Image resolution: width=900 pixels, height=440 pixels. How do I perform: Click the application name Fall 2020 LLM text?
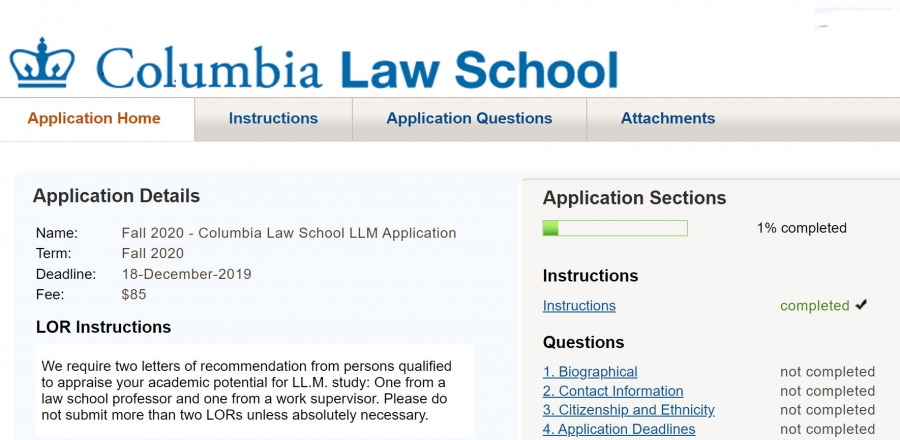[x=288, y=233]
